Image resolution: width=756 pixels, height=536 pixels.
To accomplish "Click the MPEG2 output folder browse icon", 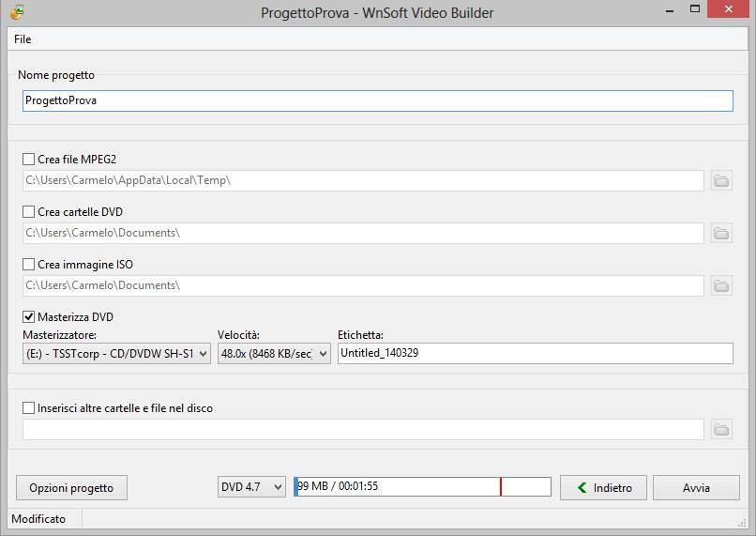I will coord(721,180).
